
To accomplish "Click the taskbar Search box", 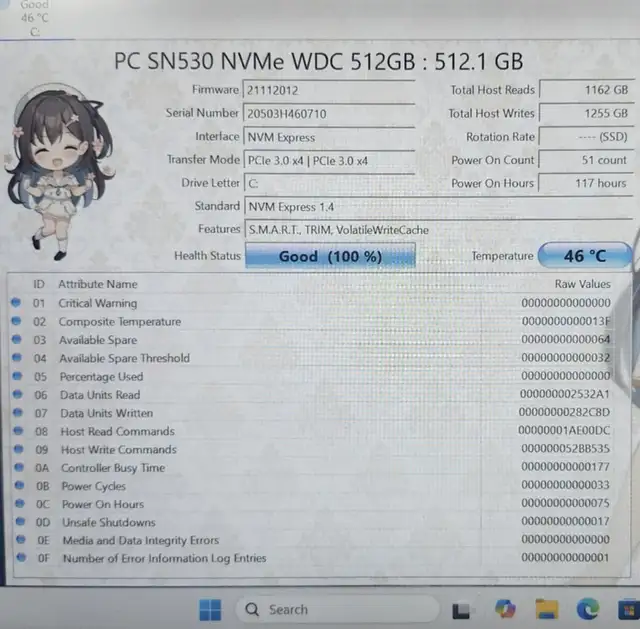I will [337, 609].
